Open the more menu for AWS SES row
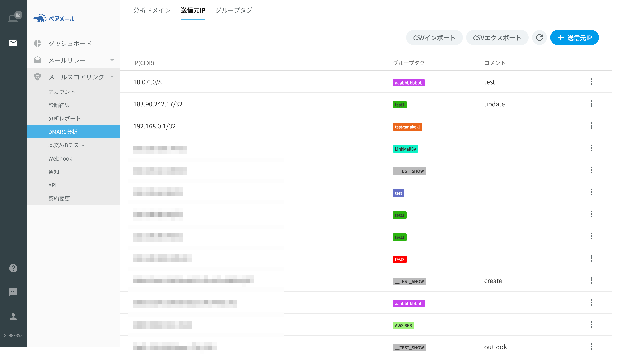The image size is (619, 364). pyautogui.click(x=592, y=325)
